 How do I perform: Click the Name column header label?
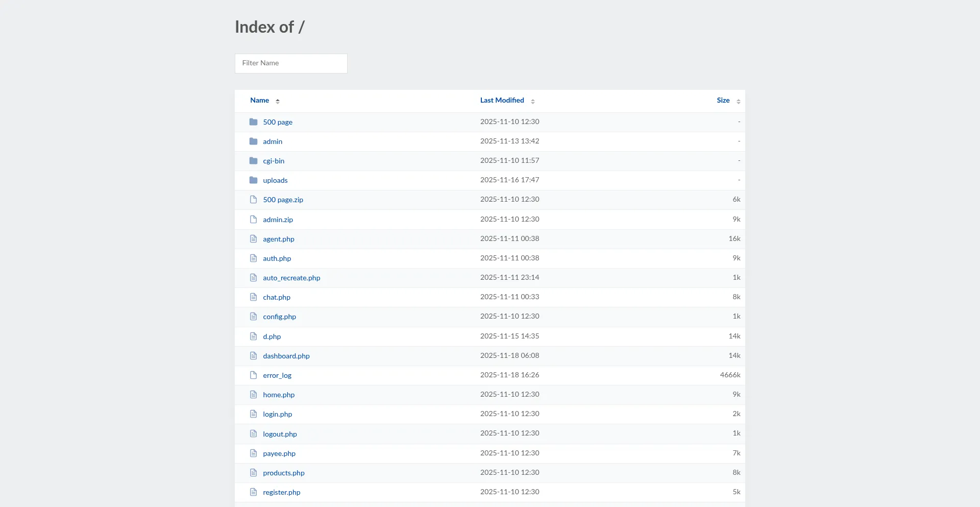pyautogui.click(x=259, y=101)
